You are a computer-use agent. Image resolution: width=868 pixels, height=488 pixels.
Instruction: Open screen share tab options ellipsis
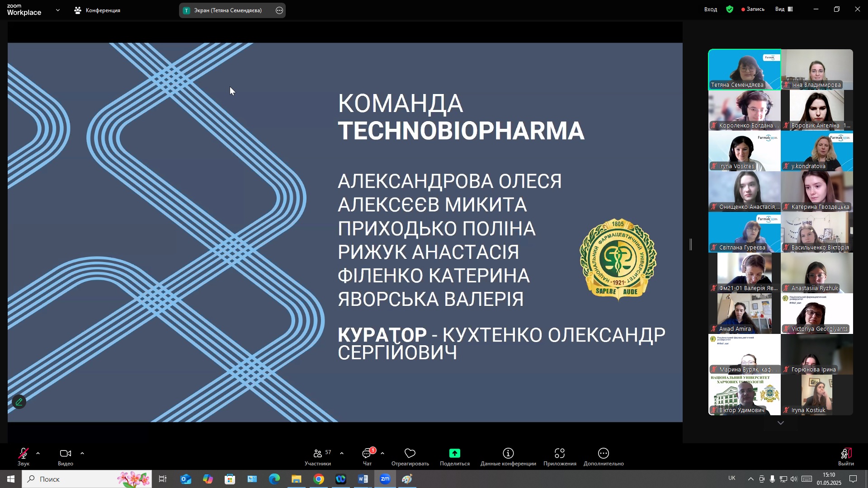pyautogui.click(x=279, y=10)
